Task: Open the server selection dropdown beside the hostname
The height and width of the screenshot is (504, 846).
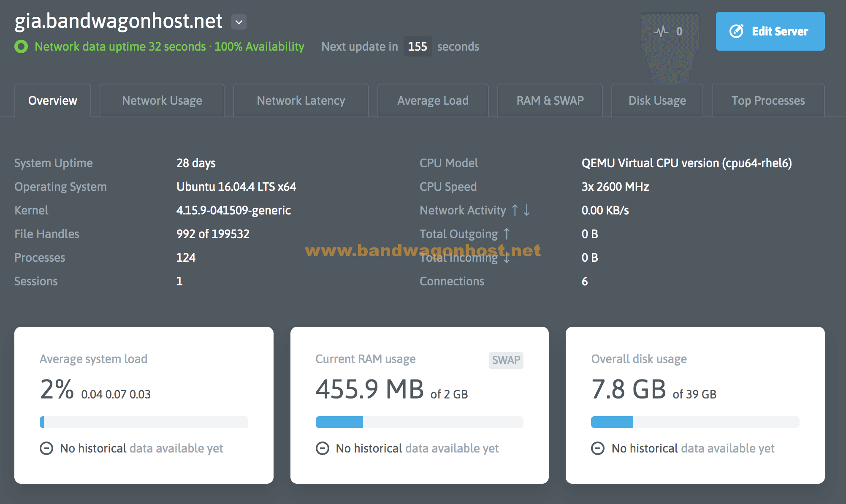Action: (x=238, y=22)
